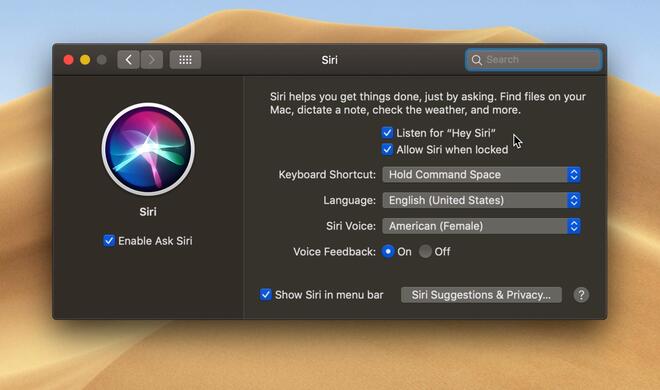Show all preferences via grid icon
This screenshot has height=390, width=660.
(x=185, y=60)
